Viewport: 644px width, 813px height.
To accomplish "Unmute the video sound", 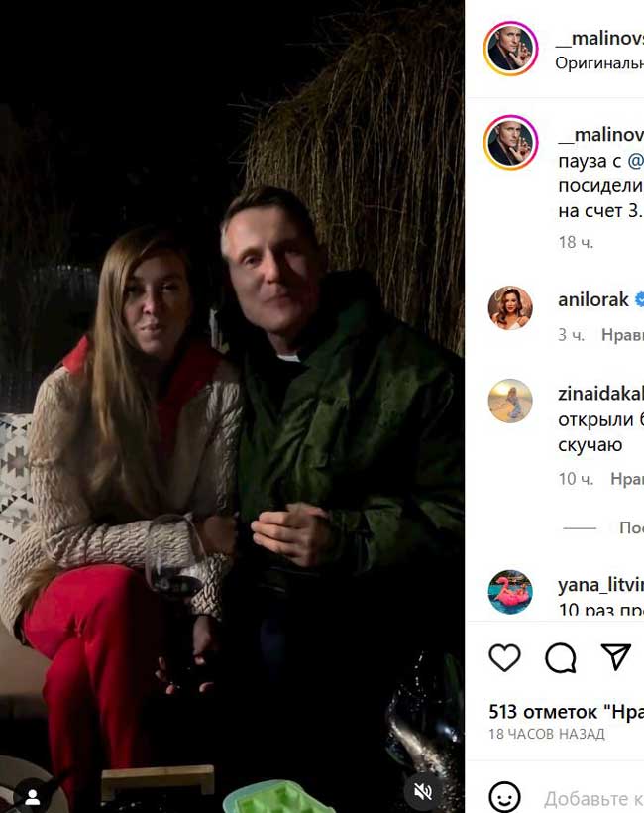I will tap(423, 791).
